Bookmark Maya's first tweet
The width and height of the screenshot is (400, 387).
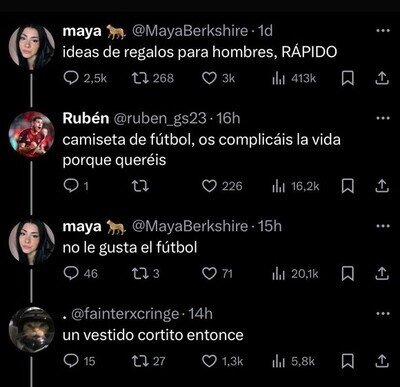(348, 79)
